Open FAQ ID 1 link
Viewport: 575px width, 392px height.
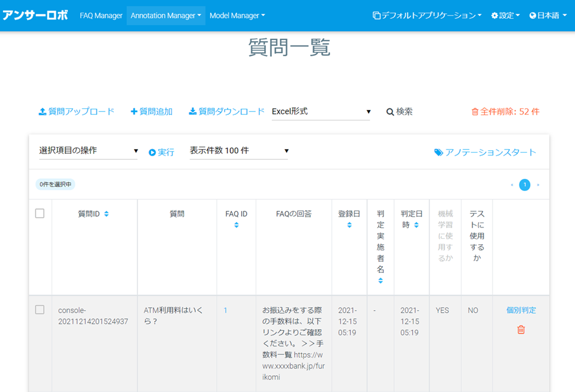coord(226,310)
